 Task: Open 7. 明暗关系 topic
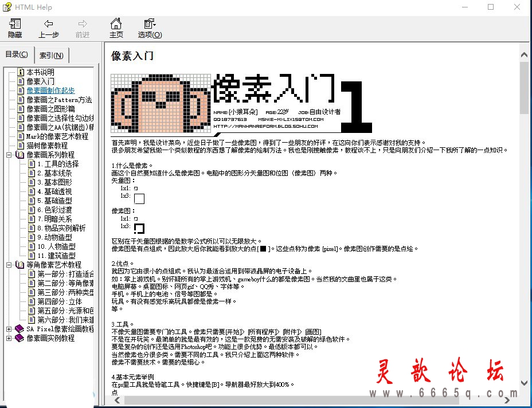tap(54, 219)
